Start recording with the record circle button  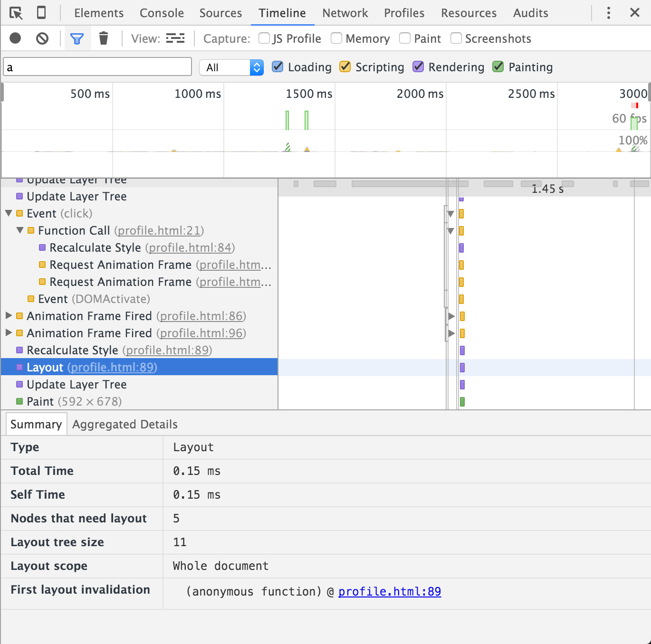15,38
